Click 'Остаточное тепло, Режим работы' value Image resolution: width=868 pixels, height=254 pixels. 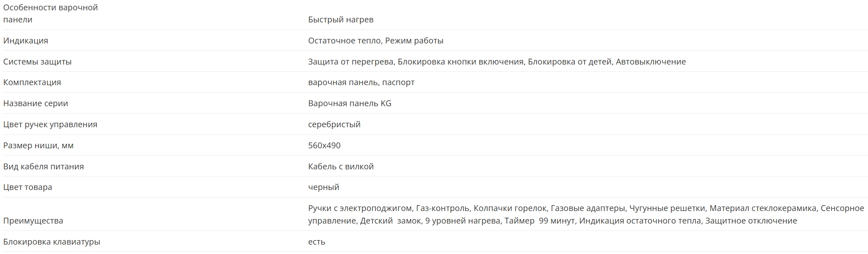pyautogui.click(x=376, y=41)
